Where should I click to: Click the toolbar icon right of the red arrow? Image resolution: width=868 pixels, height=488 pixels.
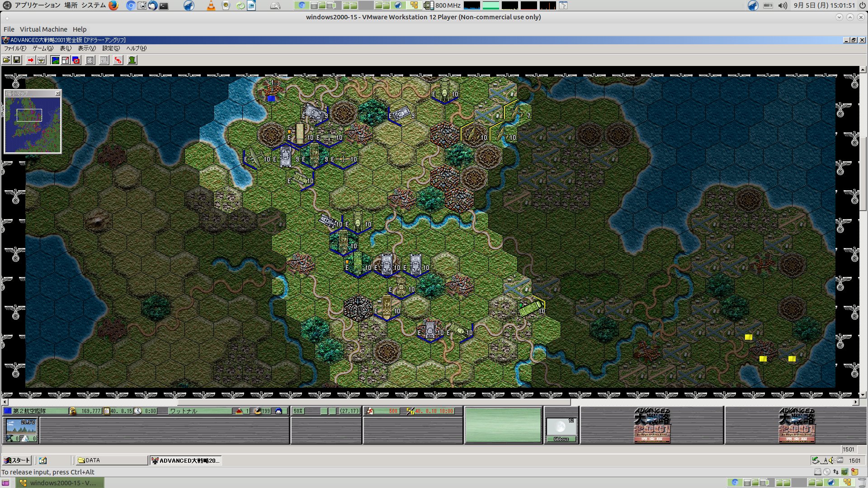41,60
